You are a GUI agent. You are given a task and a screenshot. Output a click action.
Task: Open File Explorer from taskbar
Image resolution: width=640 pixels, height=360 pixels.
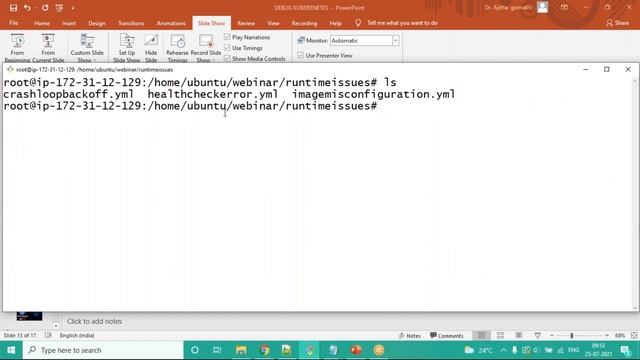pos(241,350)
